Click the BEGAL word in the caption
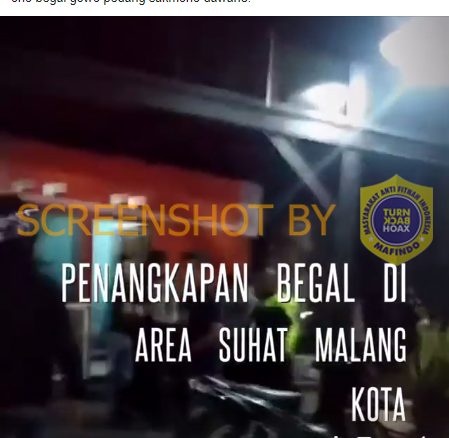 315,283
